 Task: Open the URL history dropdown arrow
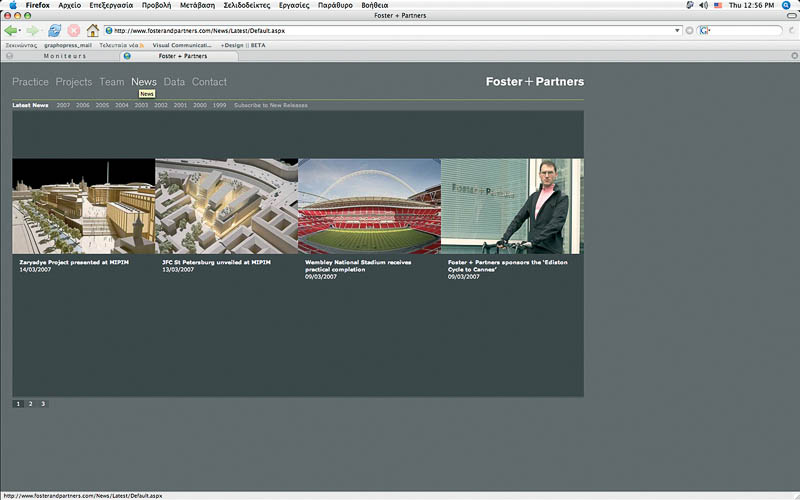pyautogui.click(x=677, y=31)
